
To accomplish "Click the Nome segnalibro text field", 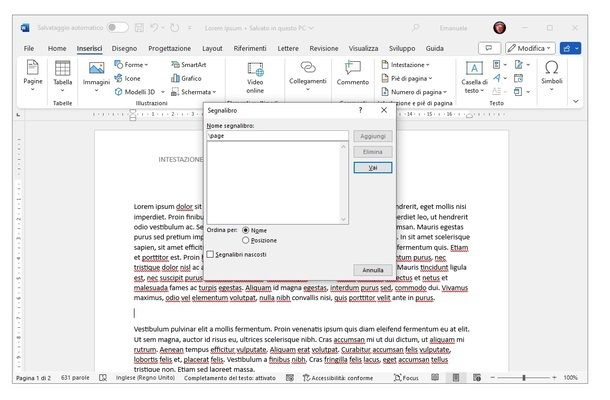I will tap(277, 135).
